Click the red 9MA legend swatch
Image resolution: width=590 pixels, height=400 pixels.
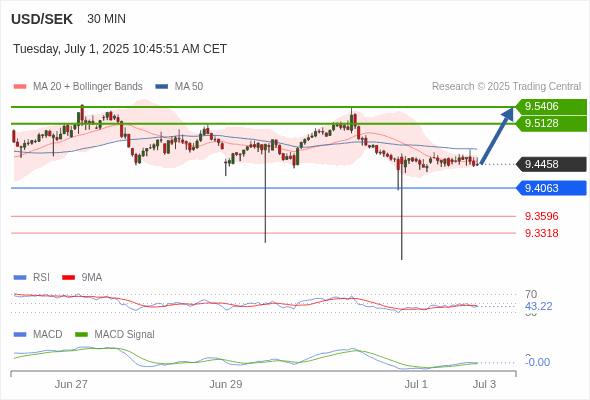[68, 278]
